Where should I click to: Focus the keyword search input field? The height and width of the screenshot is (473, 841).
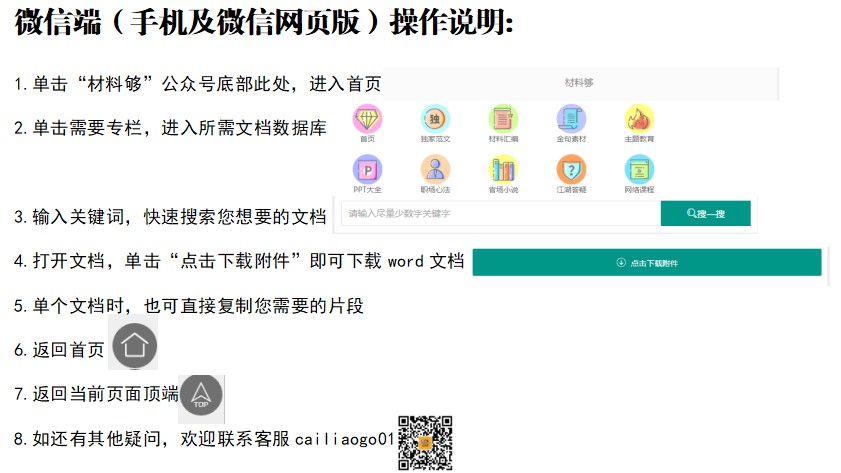pos(501,213)
